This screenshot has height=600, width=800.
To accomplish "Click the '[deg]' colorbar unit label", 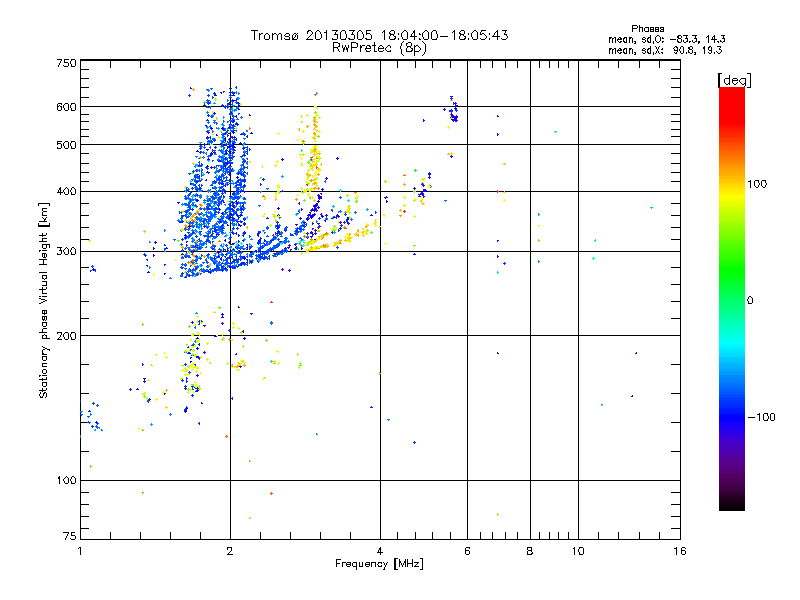I will [734, 80].
